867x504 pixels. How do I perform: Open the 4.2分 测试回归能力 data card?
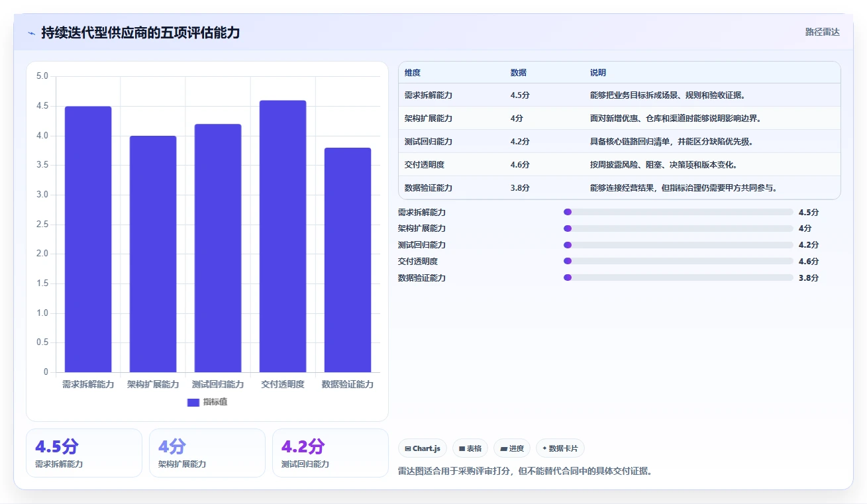click(x=331, y=453)
